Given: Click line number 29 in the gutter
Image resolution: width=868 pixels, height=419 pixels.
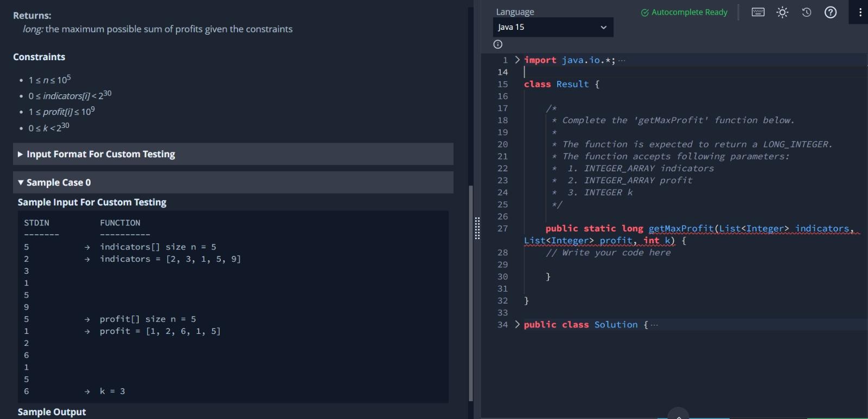Looking at the screenshot, I should click(x=502, y=265).
